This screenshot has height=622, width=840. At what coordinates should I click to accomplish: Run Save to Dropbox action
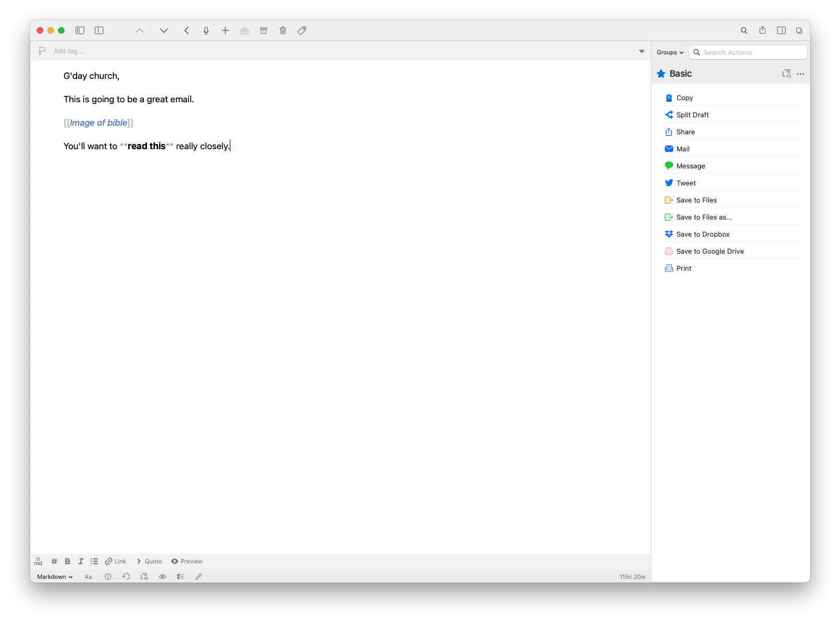[731, 234]
